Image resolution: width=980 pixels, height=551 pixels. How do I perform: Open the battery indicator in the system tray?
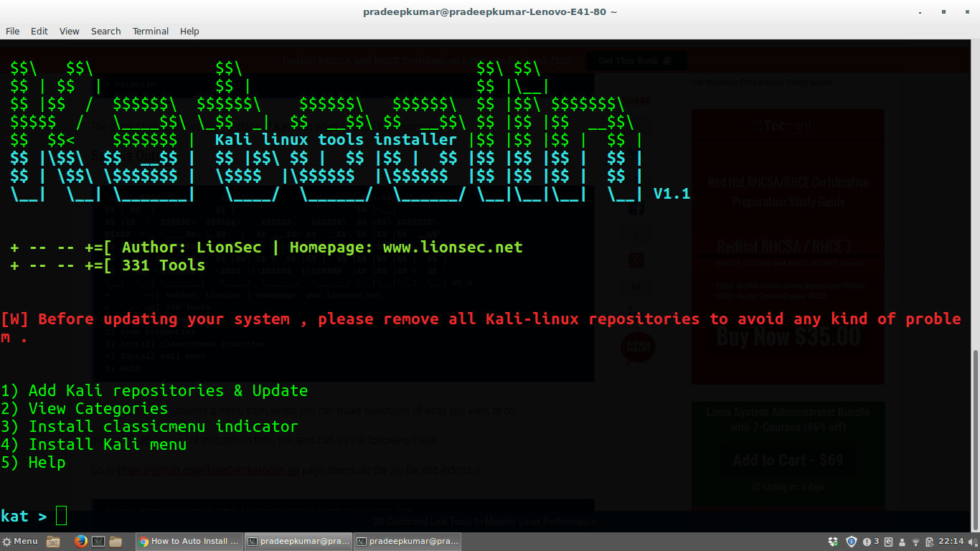[x=929, y=541]
